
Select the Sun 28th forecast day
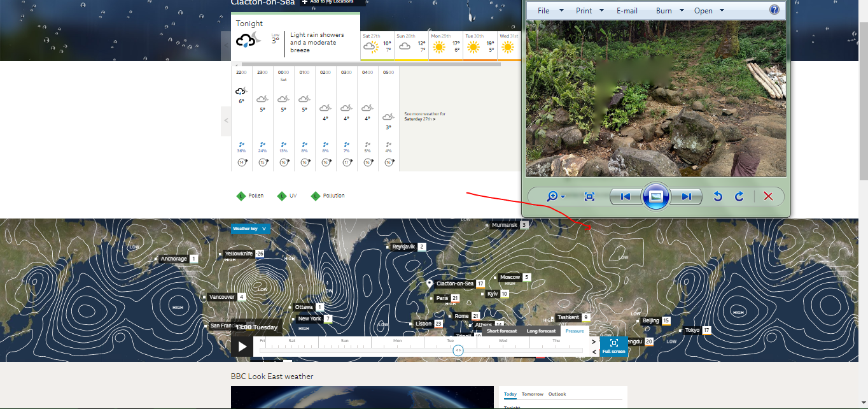(412, 46)
